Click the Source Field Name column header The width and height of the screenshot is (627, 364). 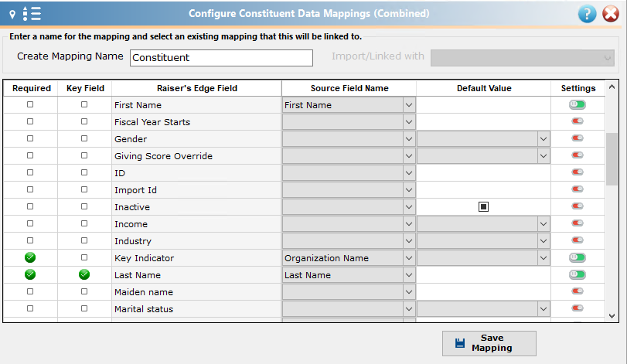(349, 88)
